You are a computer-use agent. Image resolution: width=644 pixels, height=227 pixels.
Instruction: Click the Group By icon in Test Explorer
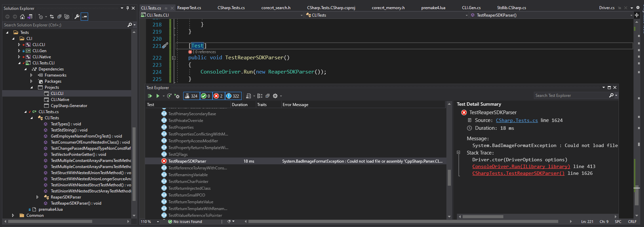pos(260,96)
